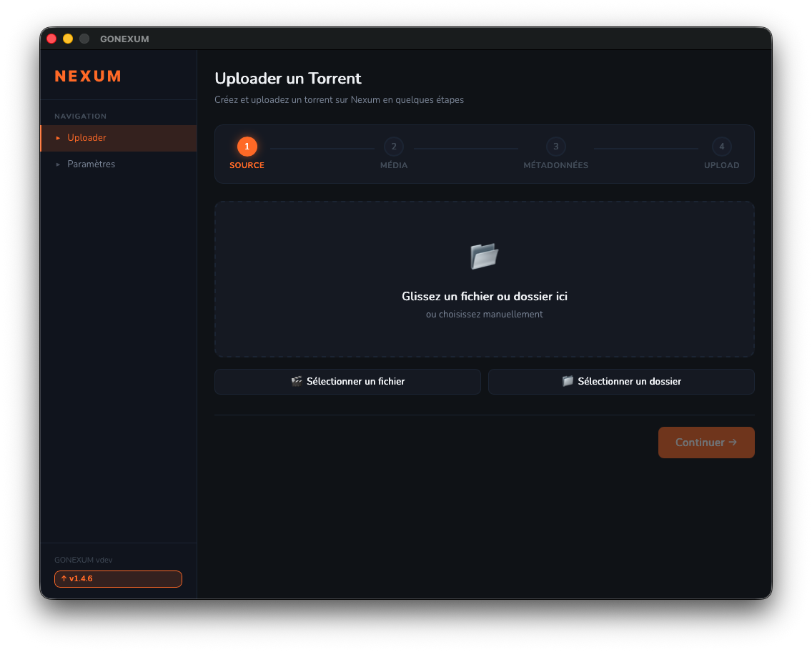This screenshot has height=652, width=812.
Task: Click the UPLOAD step label
Action: click(721, 165)
